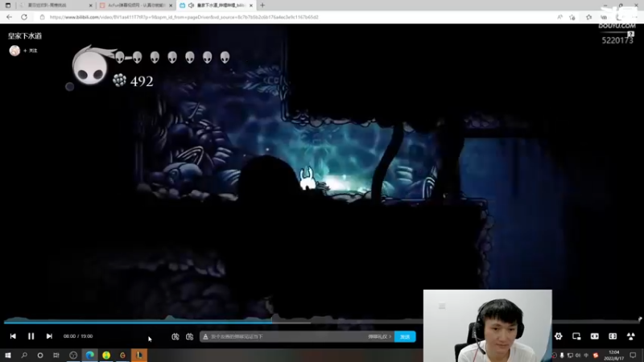Enter web fullscreen mode
Screen dimensions: 644x362
click(613, 336)
